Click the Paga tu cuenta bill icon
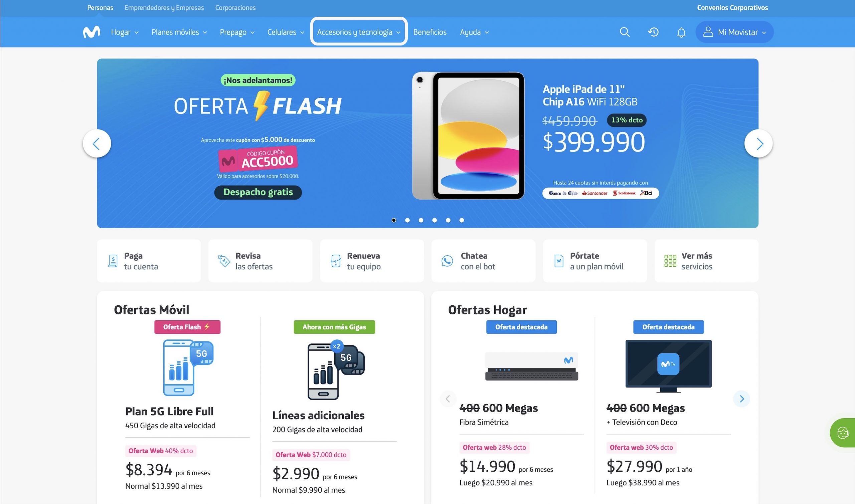The image size is (855, 504). tap(113, 261)
